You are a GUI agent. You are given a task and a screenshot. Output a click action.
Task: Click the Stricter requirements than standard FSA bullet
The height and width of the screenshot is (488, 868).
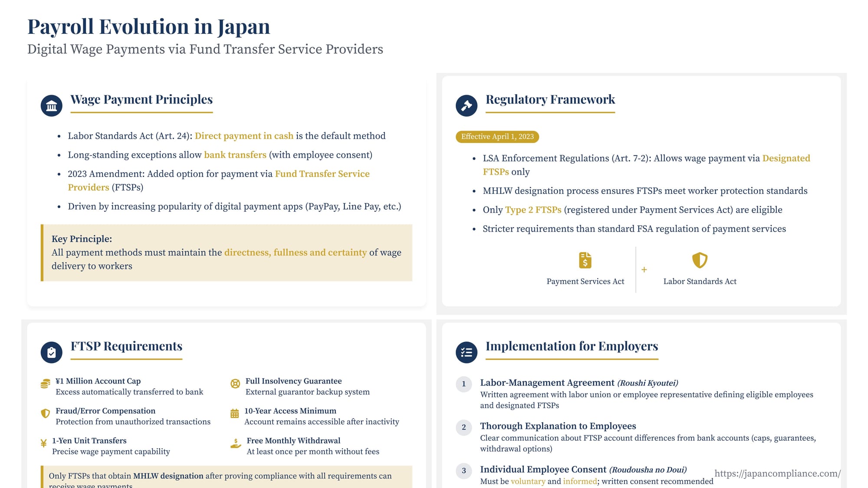[634, 229]
